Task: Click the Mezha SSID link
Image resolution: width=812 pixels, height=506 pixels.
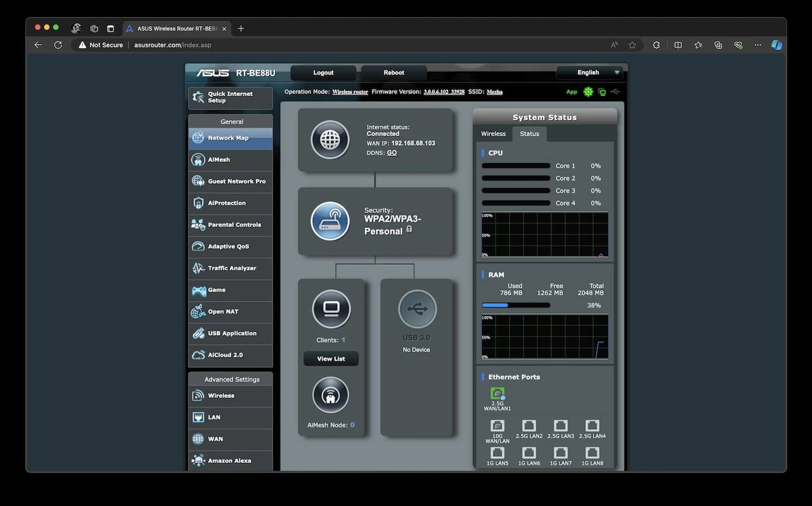Action: point(494,92)
